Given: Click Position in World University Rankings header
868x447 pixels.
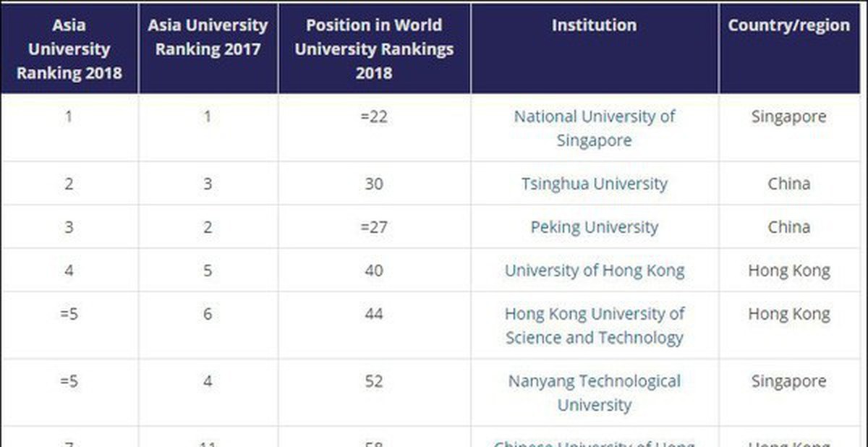Looking at the screenshot, I should [x=374, y=48].
